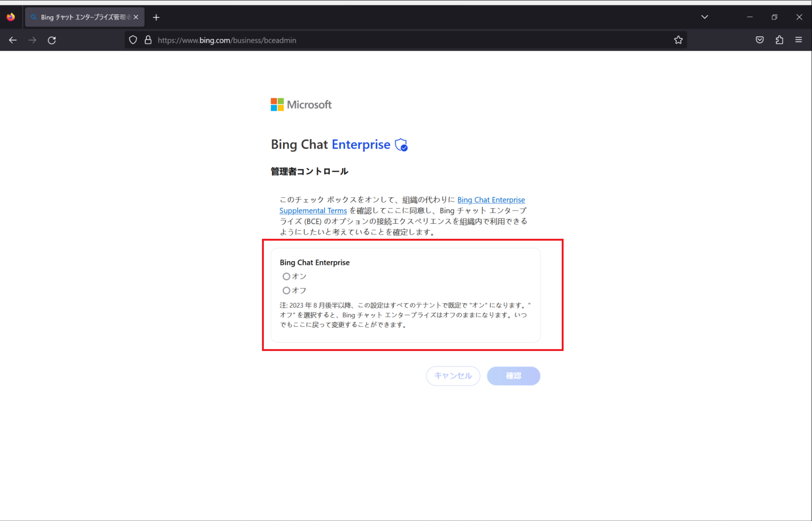Close the Firefox window
The width and height of the screenshot is (812, 521).
tap(799, 17)
